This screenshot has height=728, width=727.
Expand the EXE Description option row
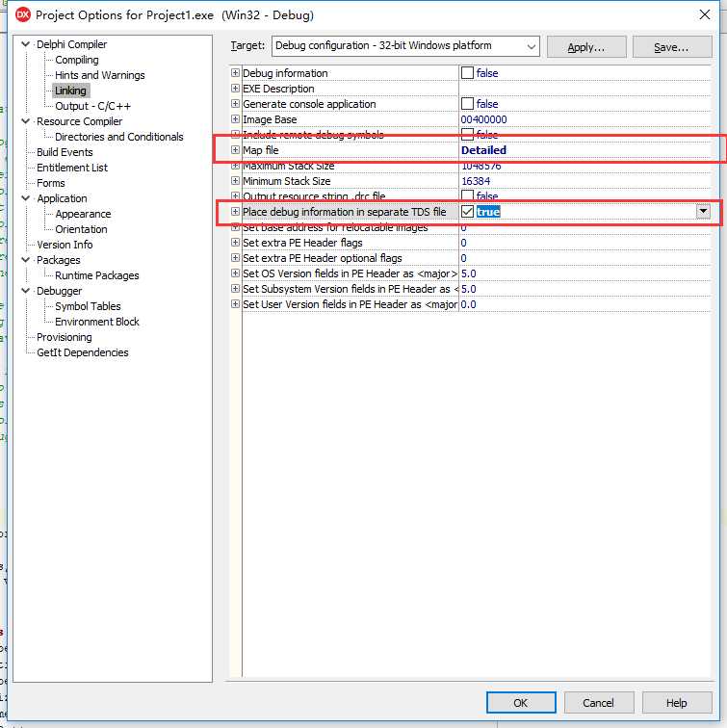tap(235, 89)
